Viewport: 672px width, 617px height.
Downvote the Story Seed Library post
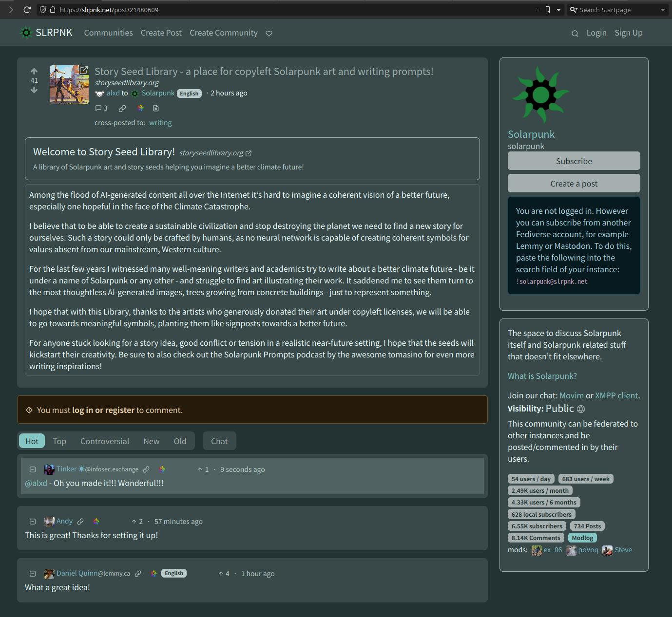(x=34, y=90)
